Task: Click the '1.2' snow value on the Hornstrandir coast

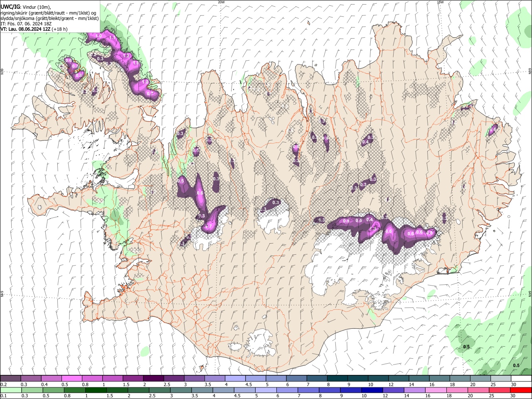Action: (x=127, y=56)
